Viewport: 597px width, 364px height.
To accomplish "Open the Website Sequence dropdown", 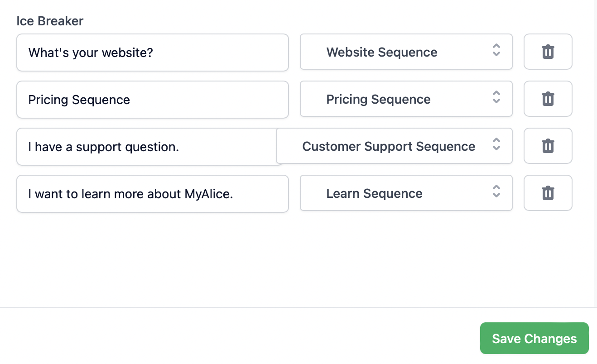I will (399, 52).
